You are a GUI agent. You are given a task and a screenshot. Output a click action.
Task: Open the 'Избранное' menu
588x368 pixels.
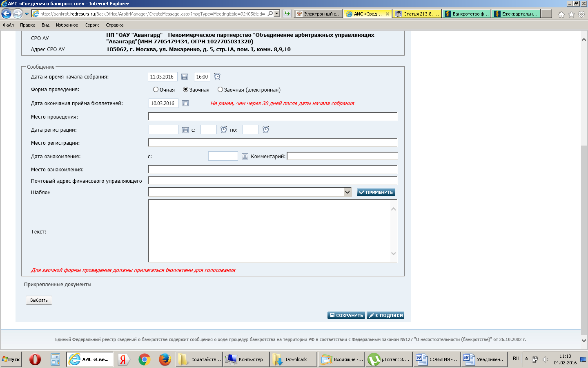coord(67,25)
